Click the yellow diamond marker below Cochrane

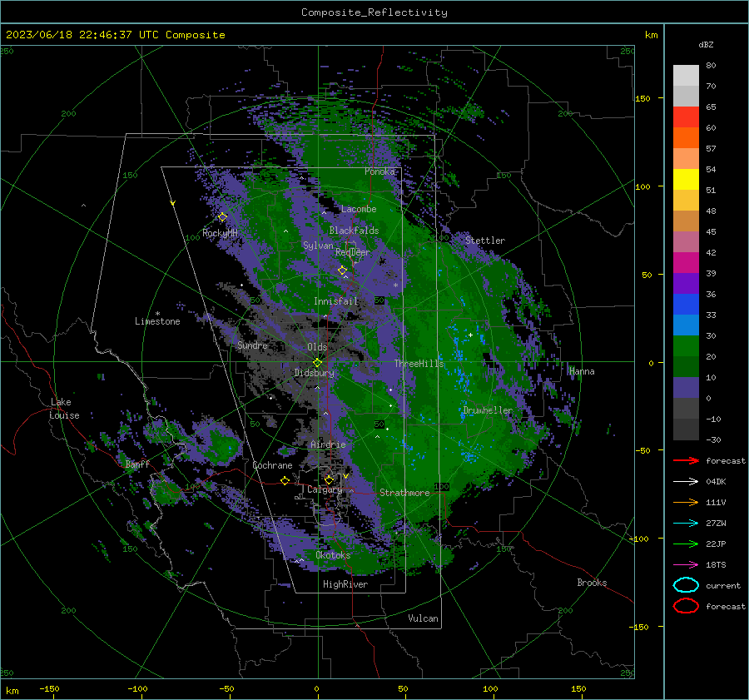(285, 480)
